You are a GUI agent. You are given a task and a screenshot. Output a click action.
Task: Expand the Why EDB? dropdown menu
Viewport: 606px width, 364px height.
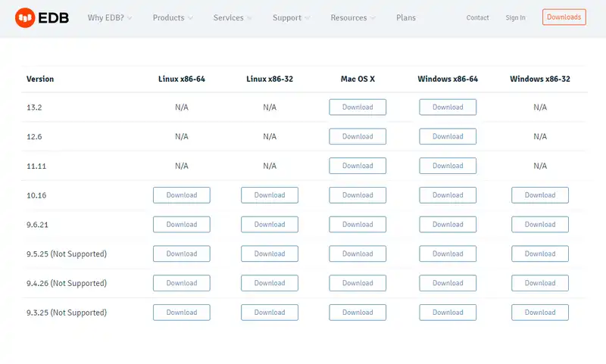[x=110, y=17]
